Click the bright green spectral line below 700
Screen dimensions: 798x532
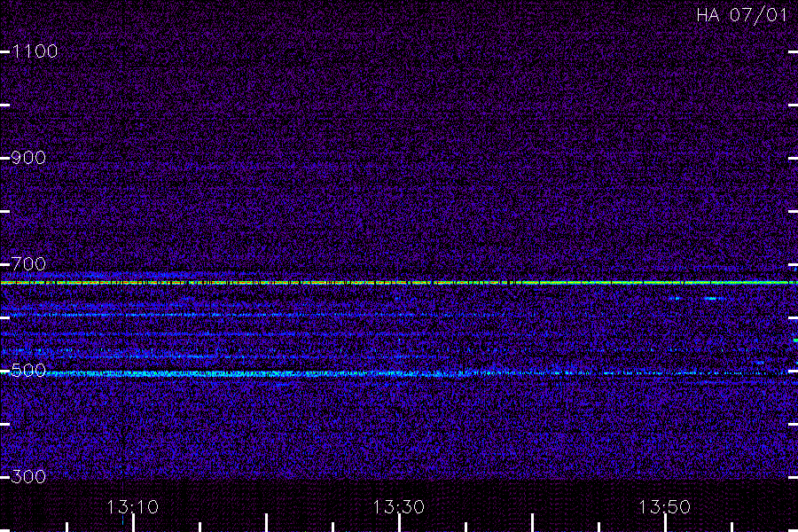click(x=399, y=282)
